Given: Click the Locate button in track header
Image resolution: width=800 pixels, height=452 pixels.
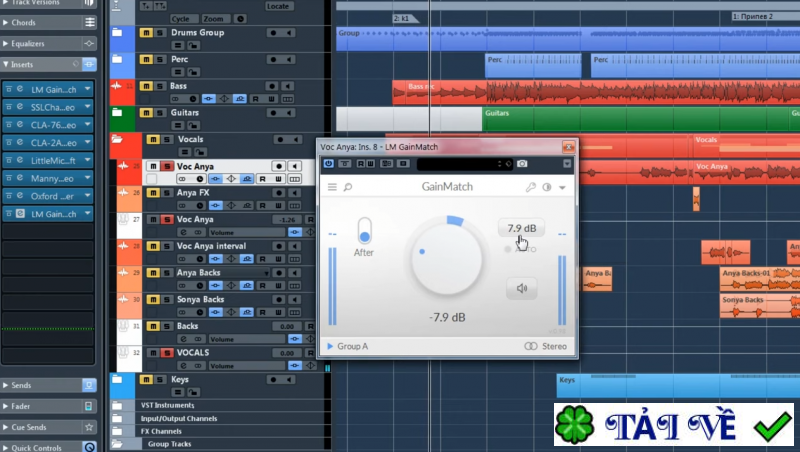Looking at the screenshot, I should coord(280,6).
